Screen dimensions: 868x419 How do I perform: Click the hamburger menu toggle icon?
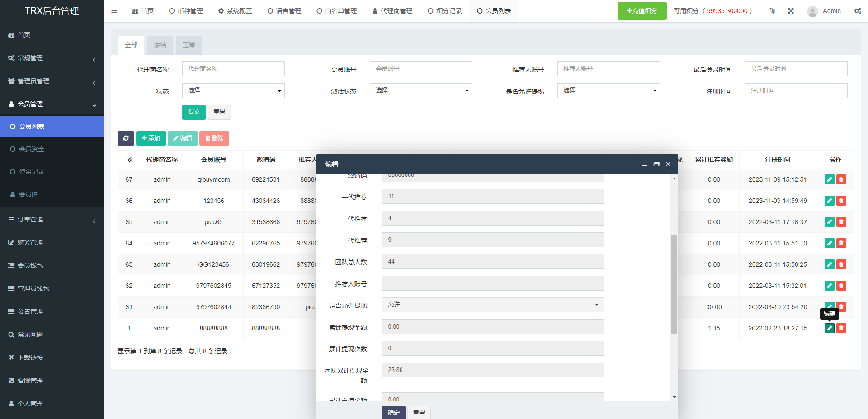114,11
